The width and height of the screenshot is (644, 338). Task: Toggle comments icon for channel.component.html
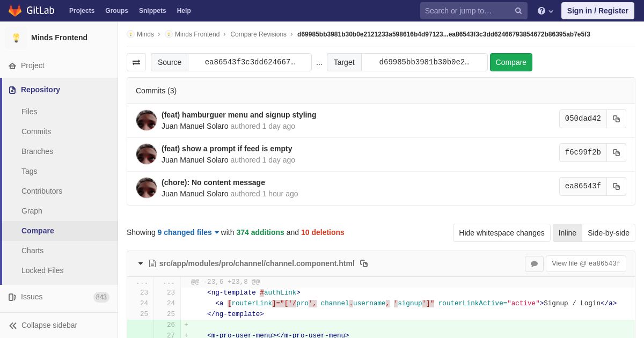(x=534, y=264)
